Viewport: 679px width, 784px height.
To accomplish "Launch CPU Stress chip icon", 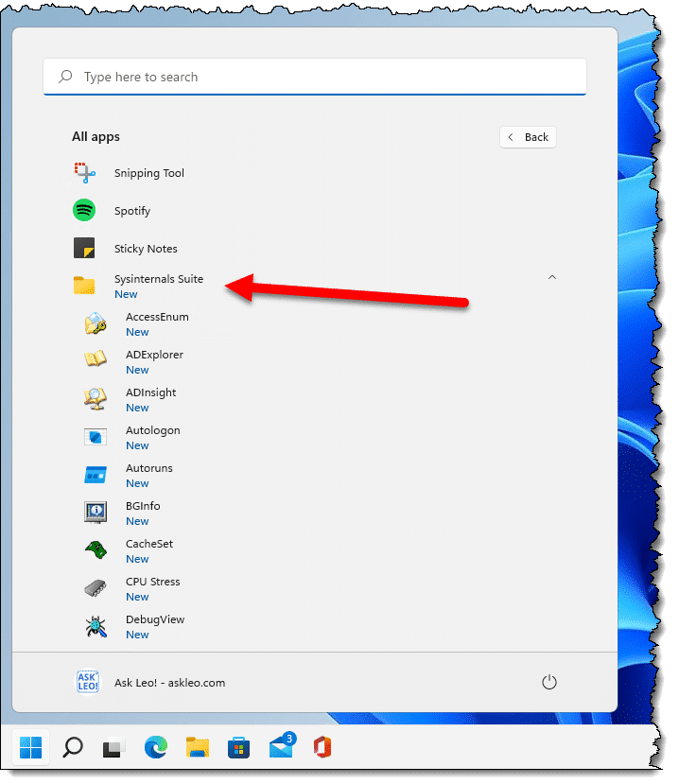I will click(x=96, y=588).
